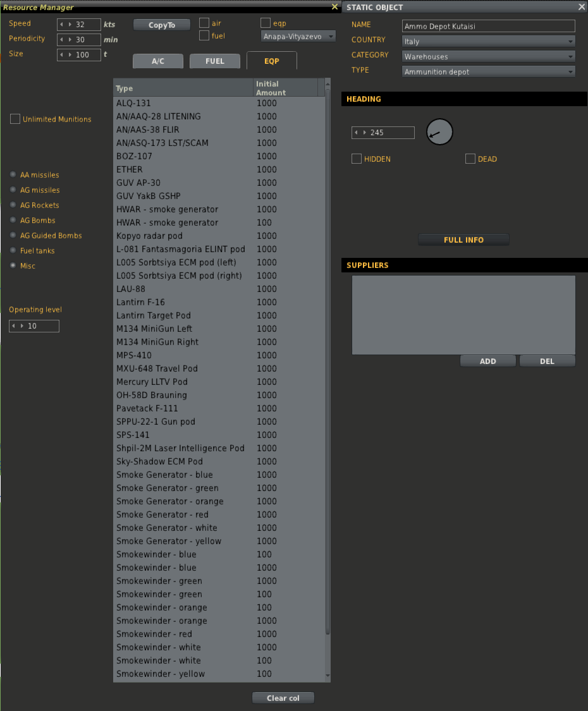Select AG Rockets filter

pyautogui.click(x=13, y=205)
